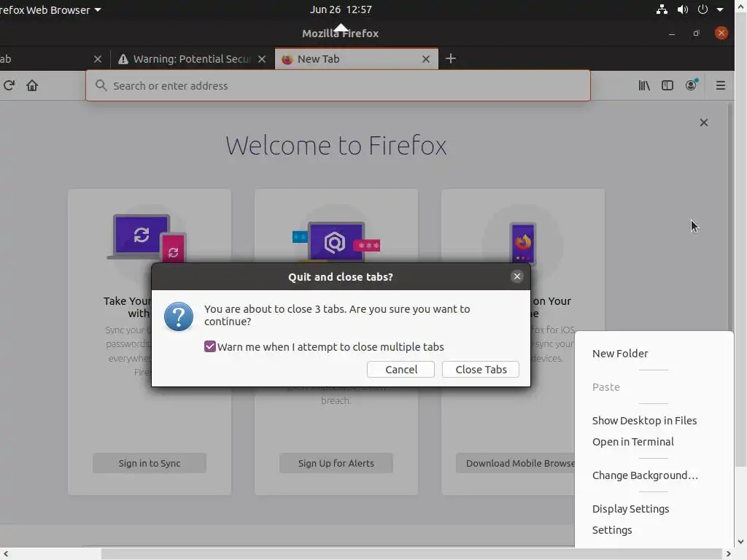Click the blue question mark dialog icon
The height and width of the screenshot is (560, 747).
tap(179, 316)
